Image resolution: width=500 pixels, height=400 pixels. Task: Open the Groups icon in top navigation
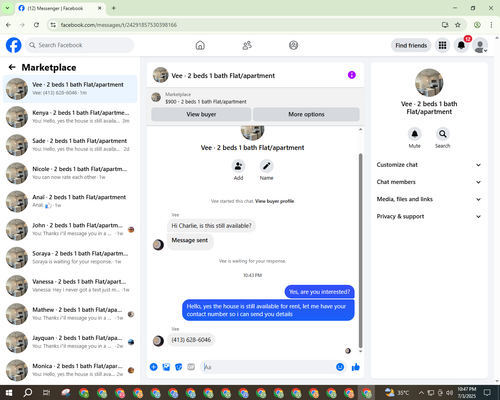point(293,45)
